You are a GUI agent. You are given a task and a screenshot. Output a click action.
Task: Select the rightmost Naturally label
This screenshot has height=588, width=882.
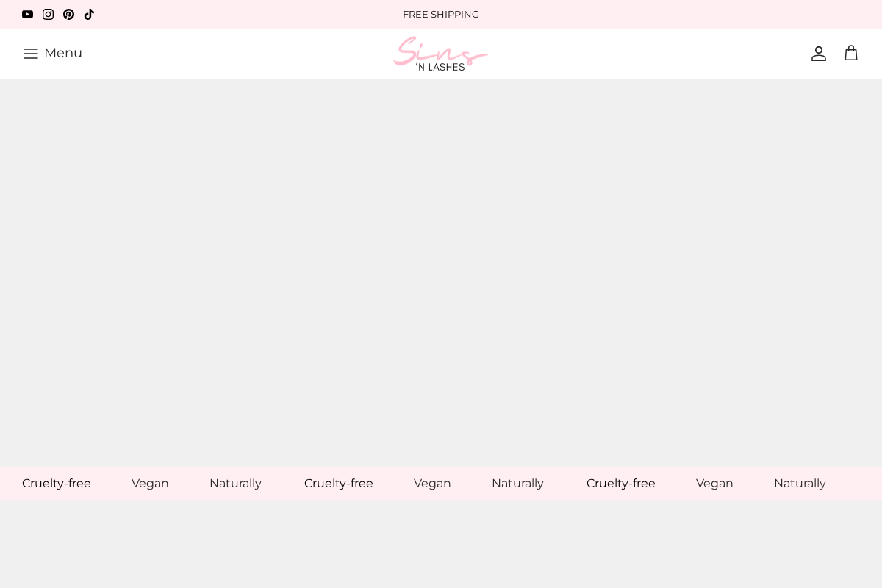click(x=800, y=483)
